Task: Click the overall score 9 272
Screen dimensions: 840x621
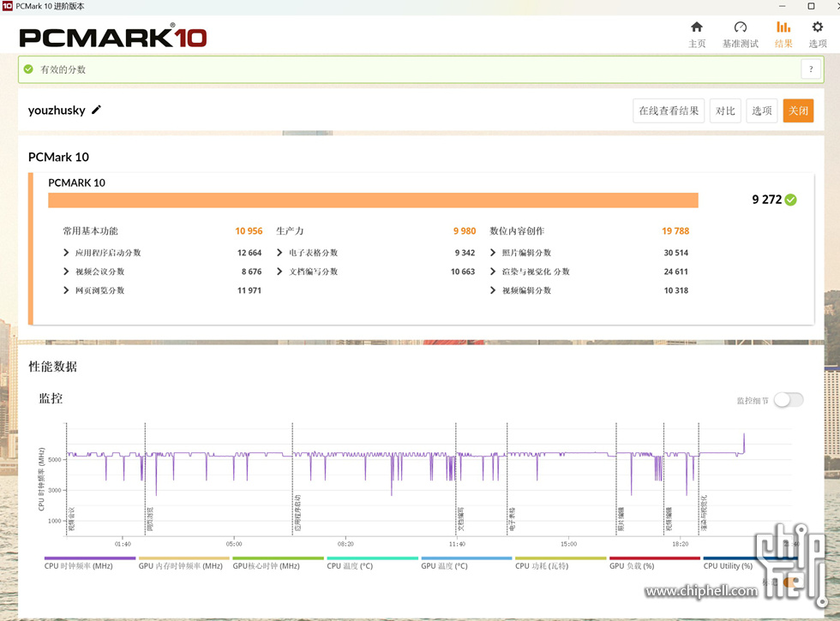Action: (x=766, y=200)
